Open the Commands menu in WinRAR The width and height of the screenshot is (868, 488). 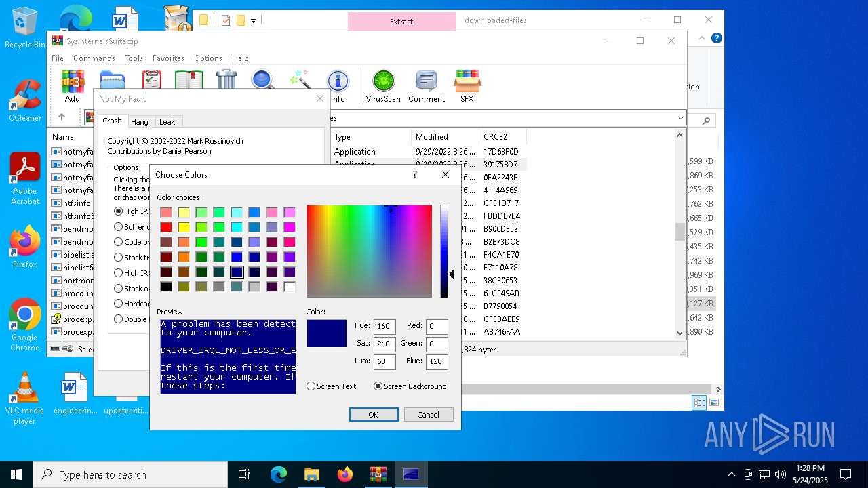[x=94, y=58]
